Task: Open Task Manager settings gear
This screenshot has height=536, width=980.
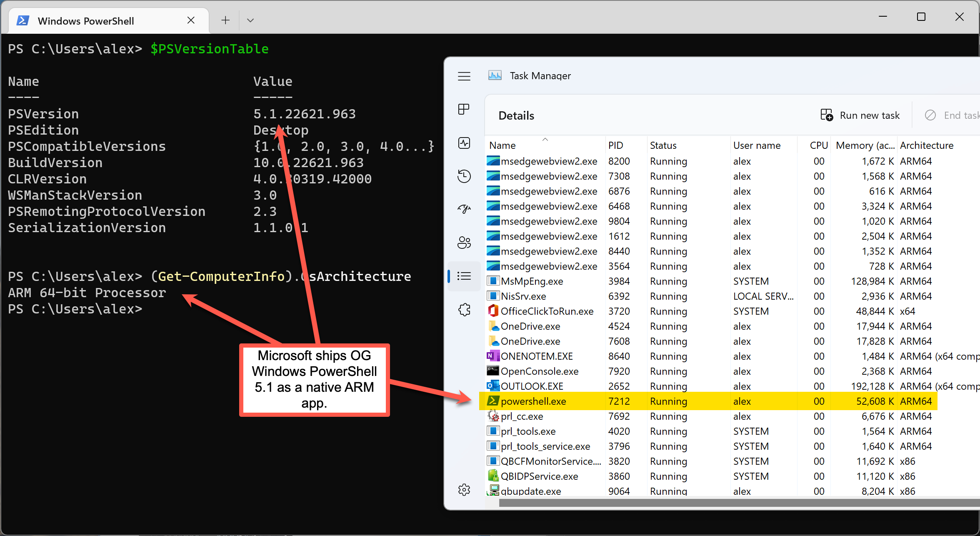Action: click(x=464, y=489)
